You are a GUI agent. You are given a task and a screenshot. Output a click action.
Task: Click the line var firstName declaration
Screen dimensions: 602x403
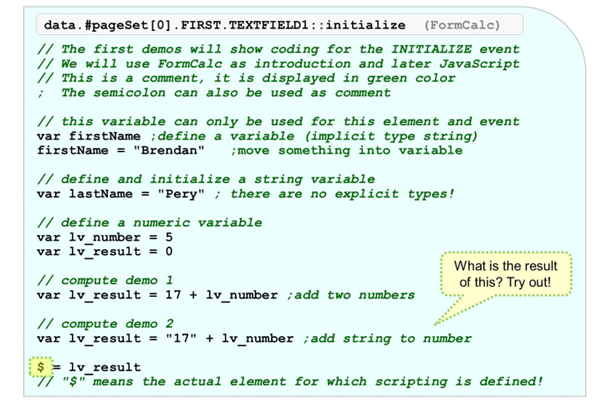click(95, 136)
